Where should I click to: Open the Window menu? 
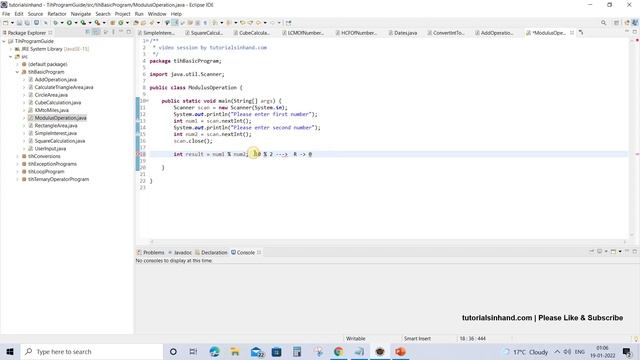(157, 13)
